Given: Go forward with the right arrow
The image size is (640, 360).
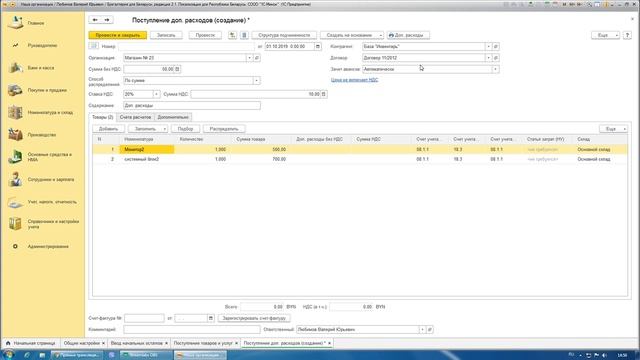Looking at the screenshot, I should (x=107, y=20).
